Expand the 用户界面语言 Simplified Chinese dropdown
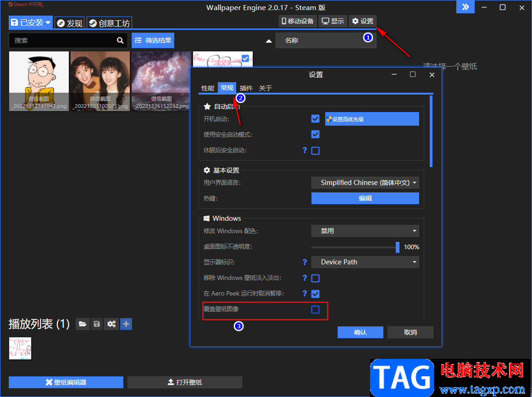532x397 pixels. 365,183
